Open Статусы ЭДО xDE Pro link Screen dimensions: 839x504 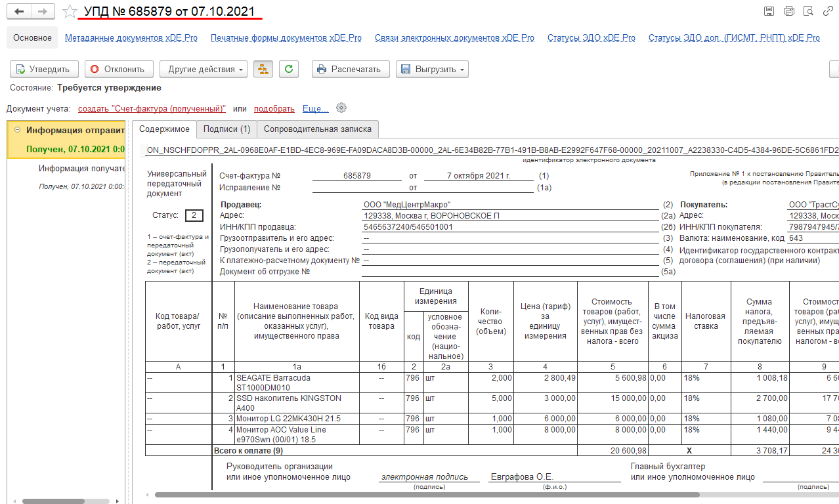coord(592,38)
